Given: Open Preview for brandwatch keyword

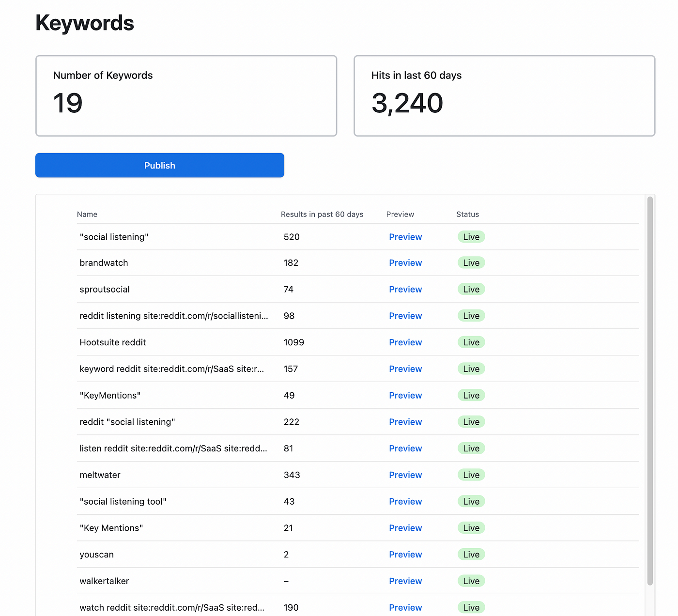Looking at the screenshot, I should [405, 263].
